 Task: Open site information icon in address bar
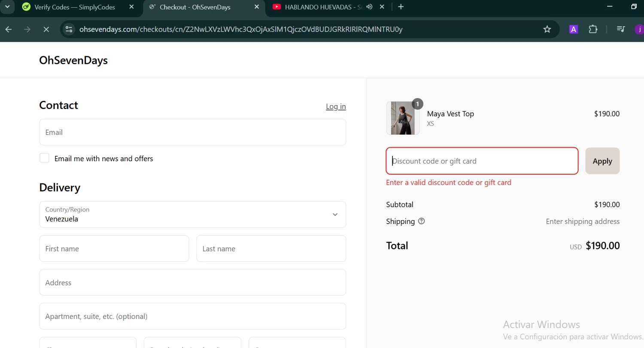pos(69,29)
